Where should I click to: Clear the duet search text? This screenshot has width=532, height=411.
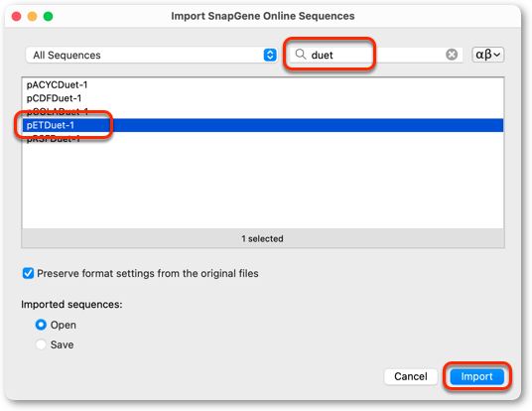[452, 55]
